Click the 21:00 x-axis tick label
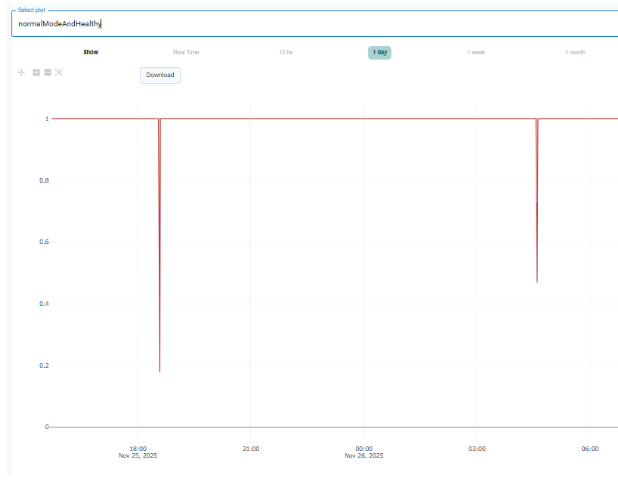Viewport: 618px width, 503px height. [251, 448]
